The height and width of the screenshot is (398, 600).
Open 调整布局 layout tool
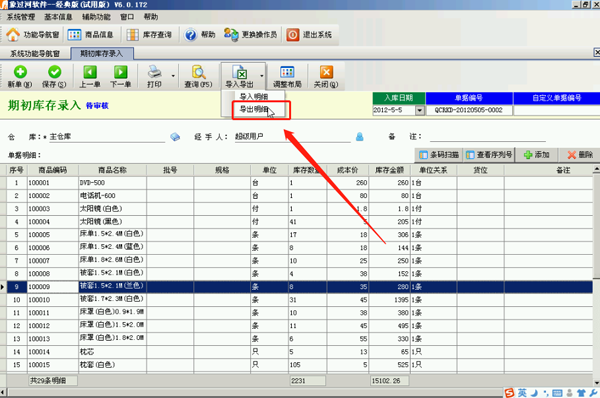[x=287, y=77]
